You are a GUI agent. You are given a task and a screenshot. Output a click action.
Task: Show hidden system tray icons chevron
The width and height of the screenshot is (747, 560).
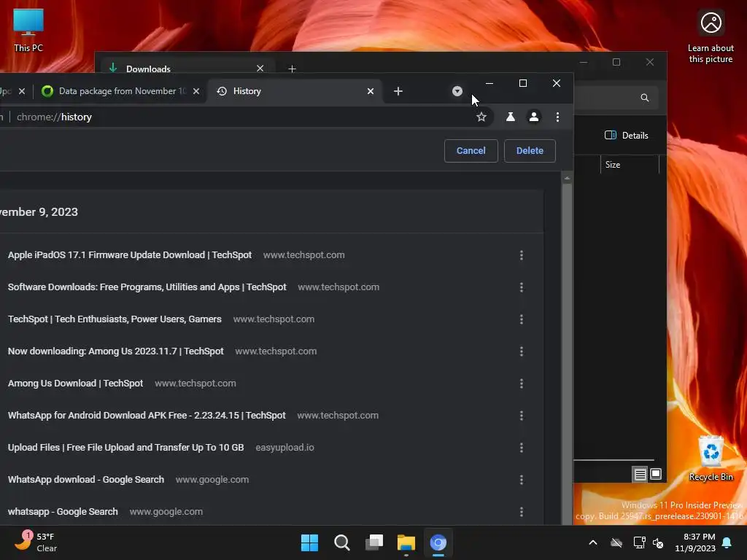click(x=593, y=542)
